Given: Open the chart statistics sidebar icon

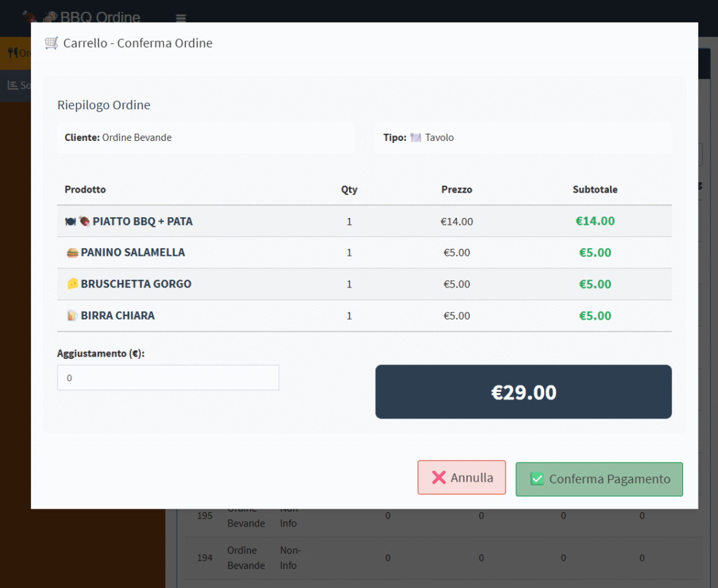Looking at the screenshot, I should [x=12, y=85].
